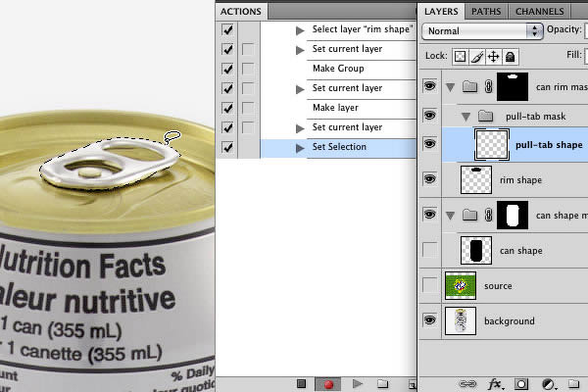The height and width of the screenshot is (392, 588).
Task: Click Add layer mask icon
Action: point(521,384)
